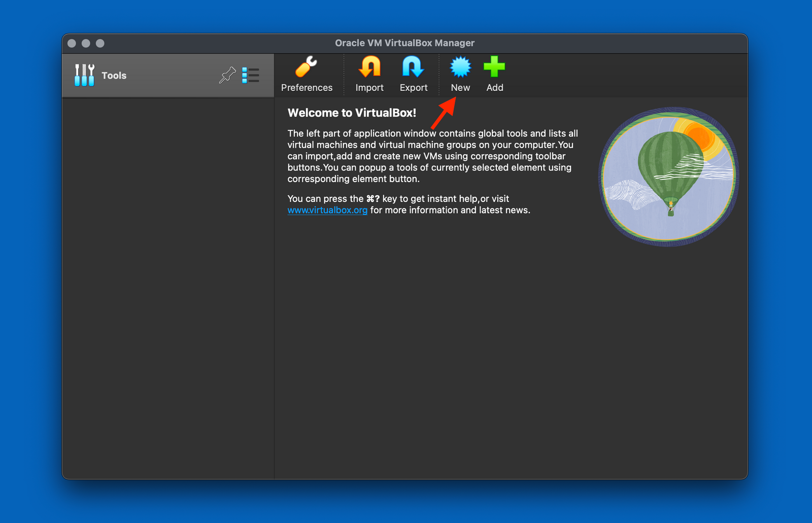The width and height of the screenshot is (812, 523).
Task: Click the green plus Add icon
Action: (x=494, y=67)
